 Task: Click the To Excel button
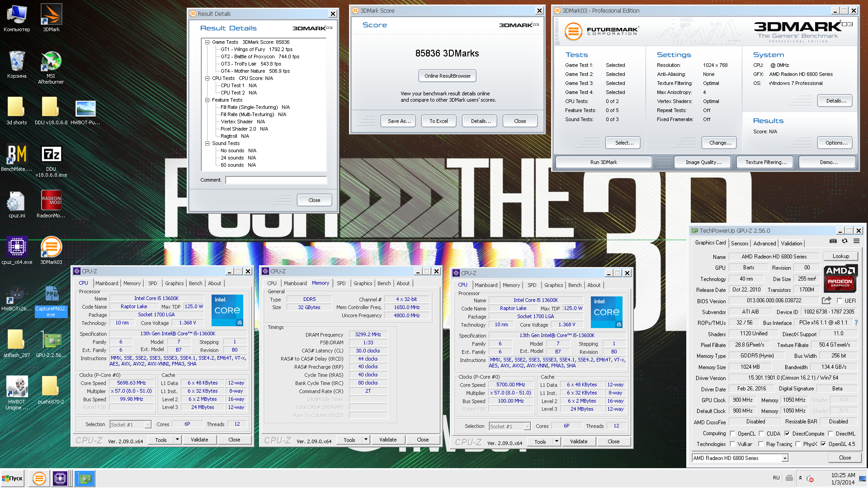pyautogui.click(x=439, y=121)
